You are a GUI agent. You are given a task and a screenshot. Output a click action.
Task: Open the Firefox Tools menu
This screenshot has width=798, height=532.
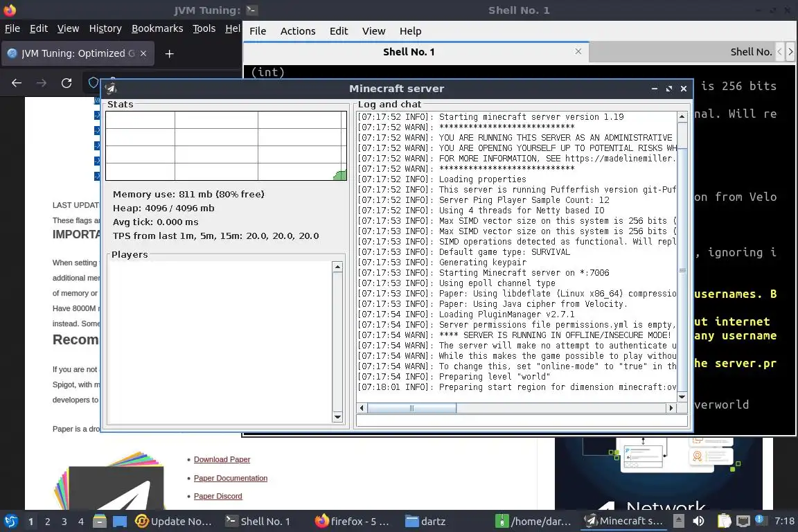[204, 28]
